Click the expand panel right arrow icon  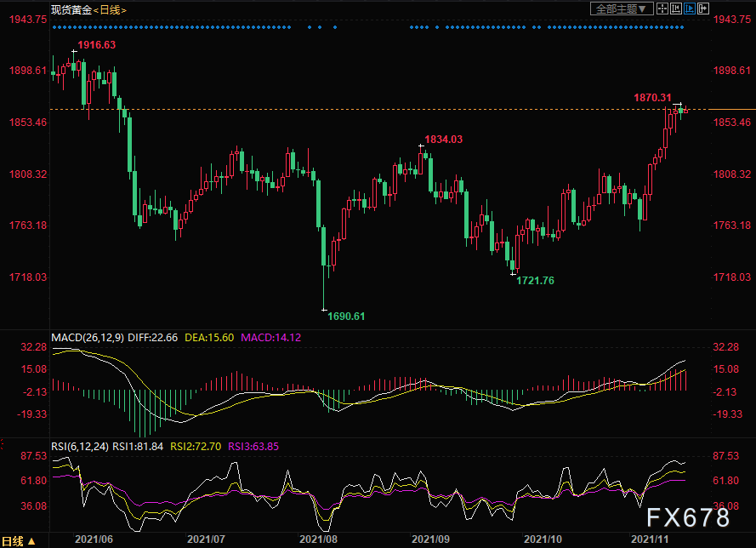[x=703, y=9]
